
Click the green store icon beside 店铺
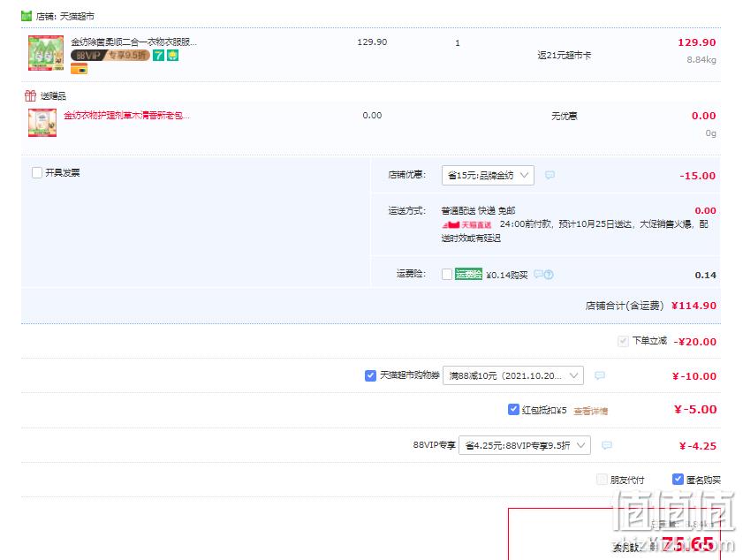coord(27,16)
